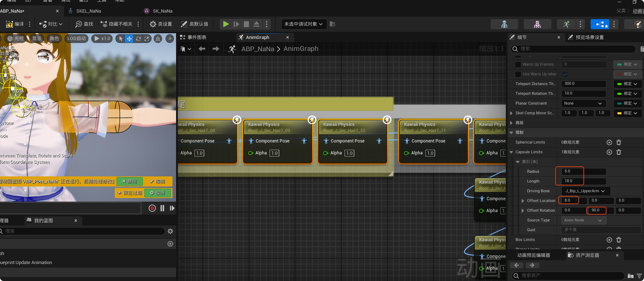Open the 未选中调试对象 debug object dropdown
Viewport: 644px width, 281px height.
(x=304, y=24)
